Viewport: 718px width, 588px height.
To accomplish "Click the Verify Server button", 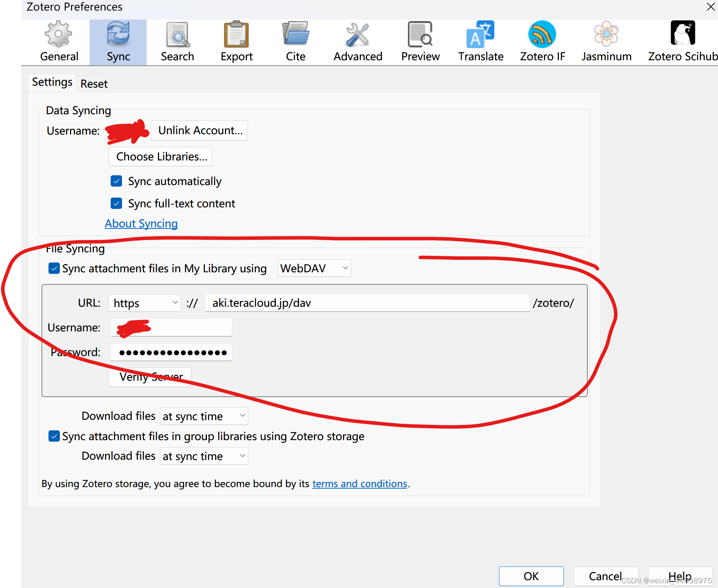I will point(150,377).
